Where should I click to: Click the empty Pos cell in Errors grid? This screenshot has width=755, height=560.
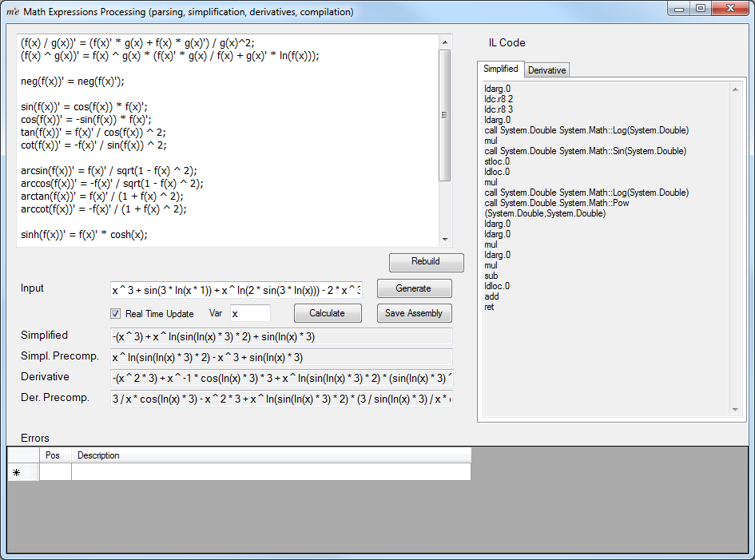(x=55, y=472)
